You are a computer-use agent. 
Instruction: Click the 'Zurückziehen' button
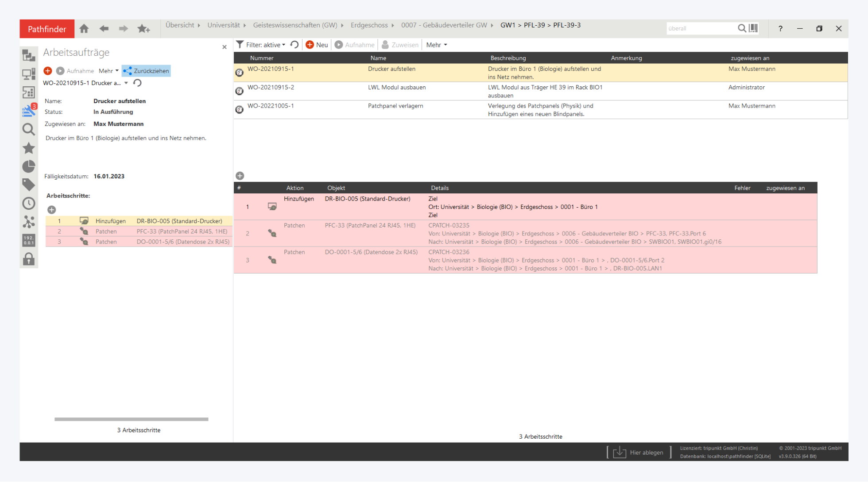tap(146, 71)
